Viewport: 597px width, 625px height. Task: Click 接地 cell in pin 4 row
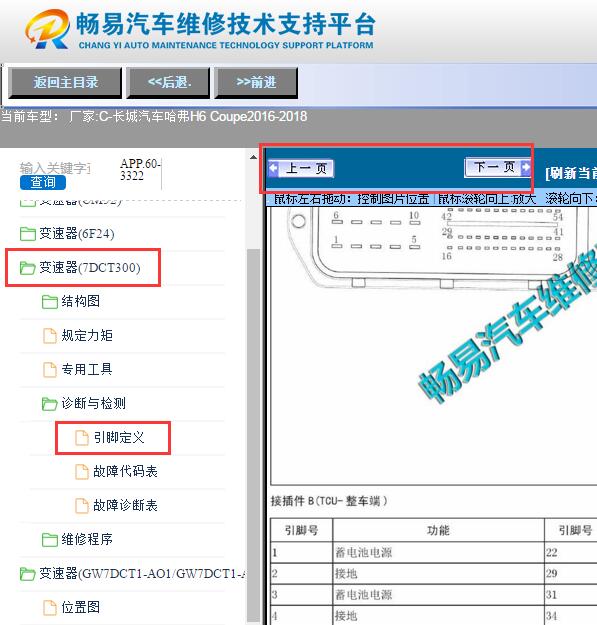(438, 616)
